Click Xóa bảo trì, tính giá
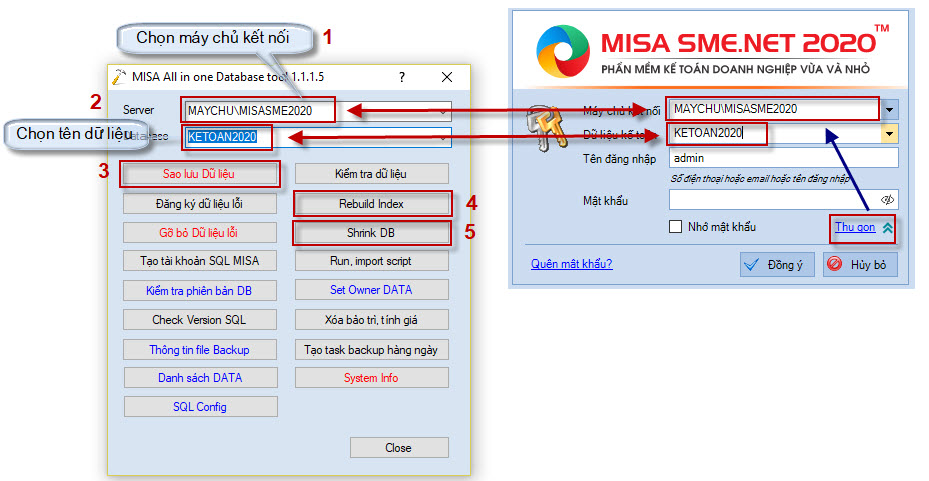Viewport: 929px width, 481px height. click(x=371, y=320)
